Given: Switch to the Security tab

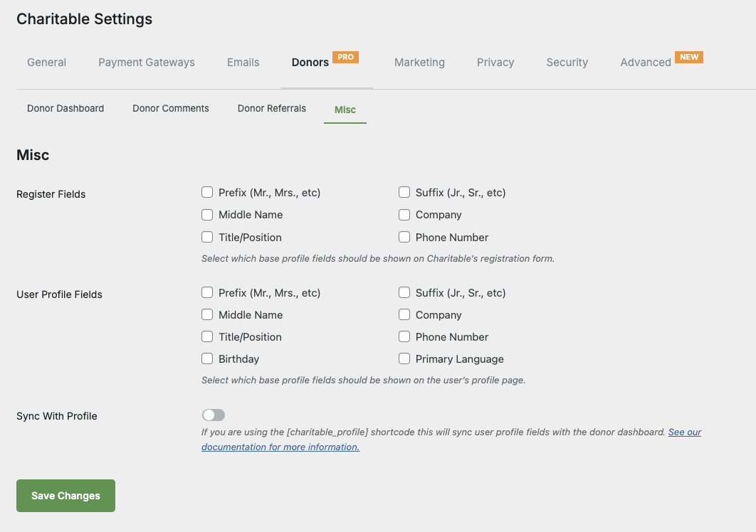Looking at the screenshot, I should 567,63.
